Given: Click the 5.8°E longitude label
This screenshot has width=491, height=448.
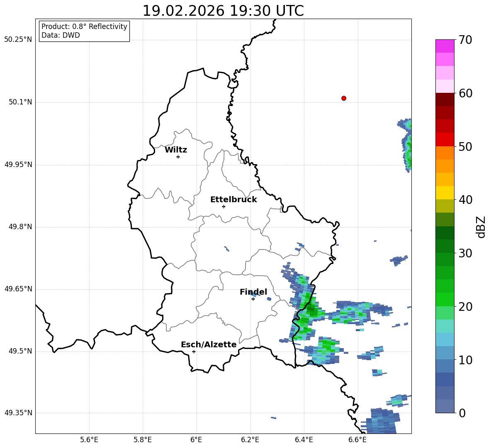Looking at the screenshot, I should pyautogui.click(x=143, y=440).
